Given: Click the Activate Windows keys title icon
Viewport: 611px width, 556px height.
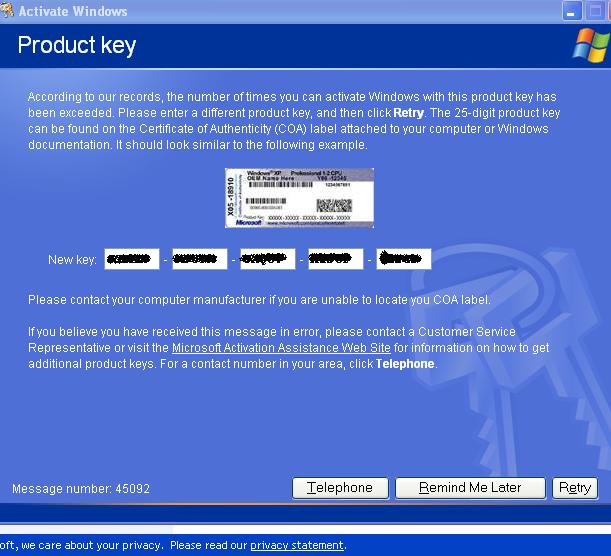Looking at the screenshot, I should (x=7, y=11).
